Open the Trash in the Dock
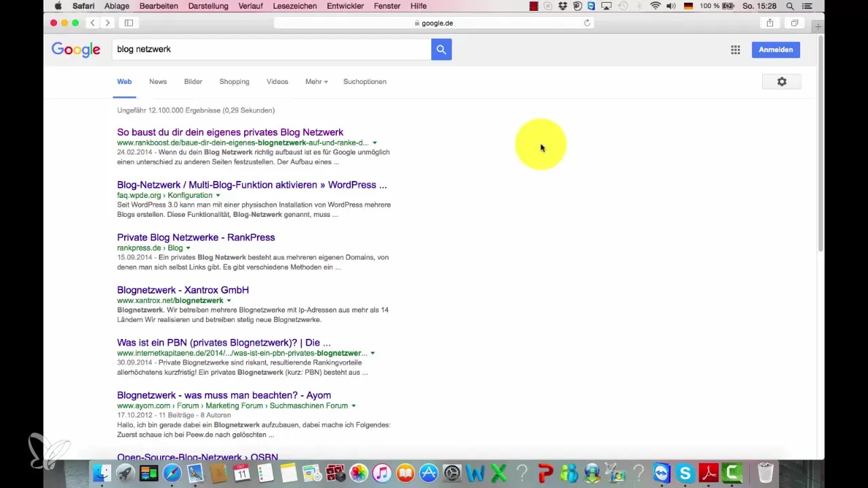Image resolution: width=868 pixels, height=488 pixels. 766,473
